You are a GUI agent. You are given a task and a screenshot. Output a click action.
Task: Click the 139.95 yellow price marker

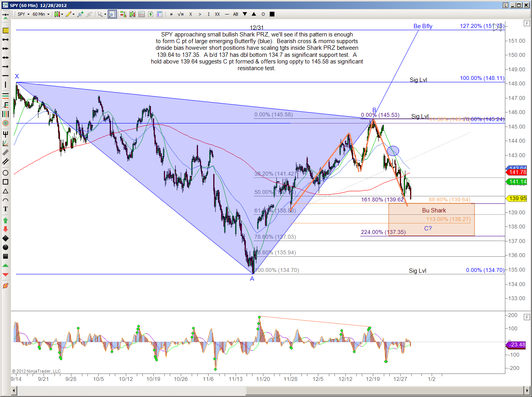click(x=517, y=198)
